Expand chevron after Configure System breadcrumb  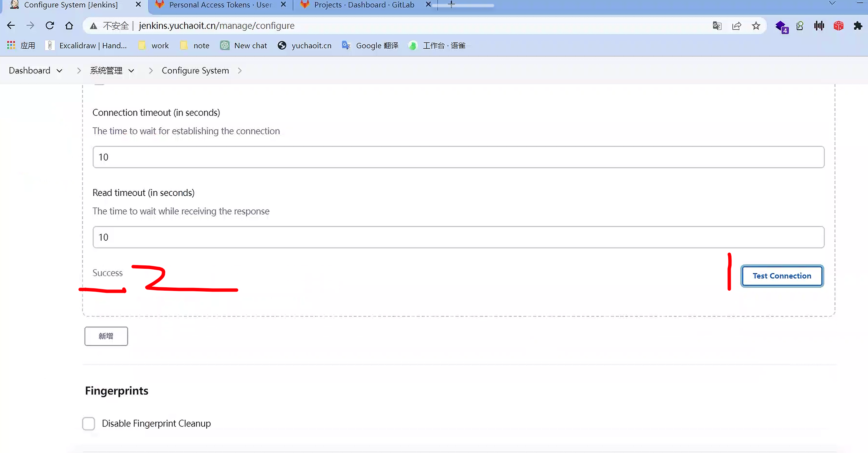[x=240, y=71]
